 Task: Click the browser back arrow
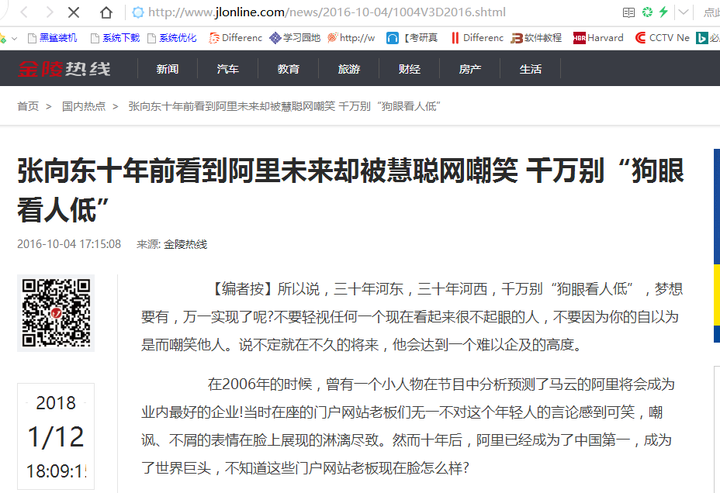pos(22,12)
